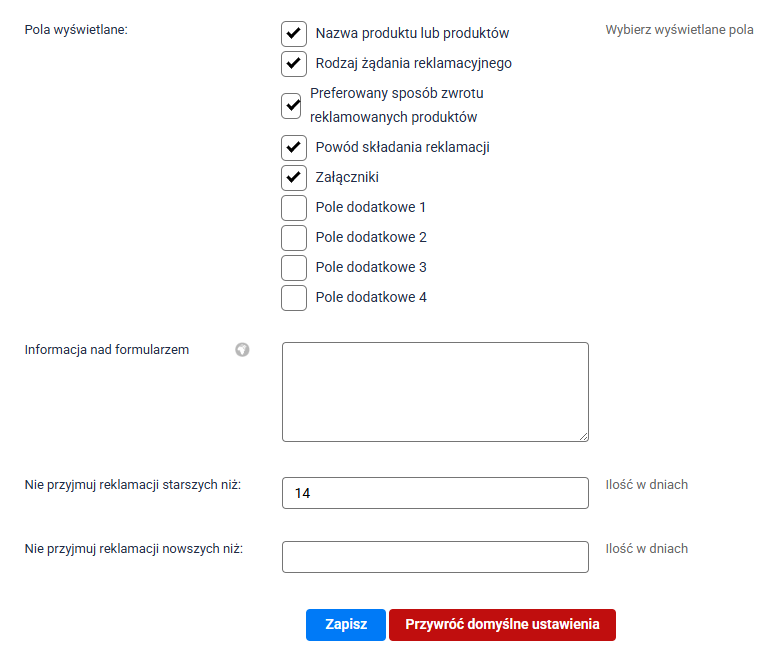This screenshot has height=666, width=779.
Task: Disable Powód składania reklamacji checkbox
Action: (x=294, y=147)
